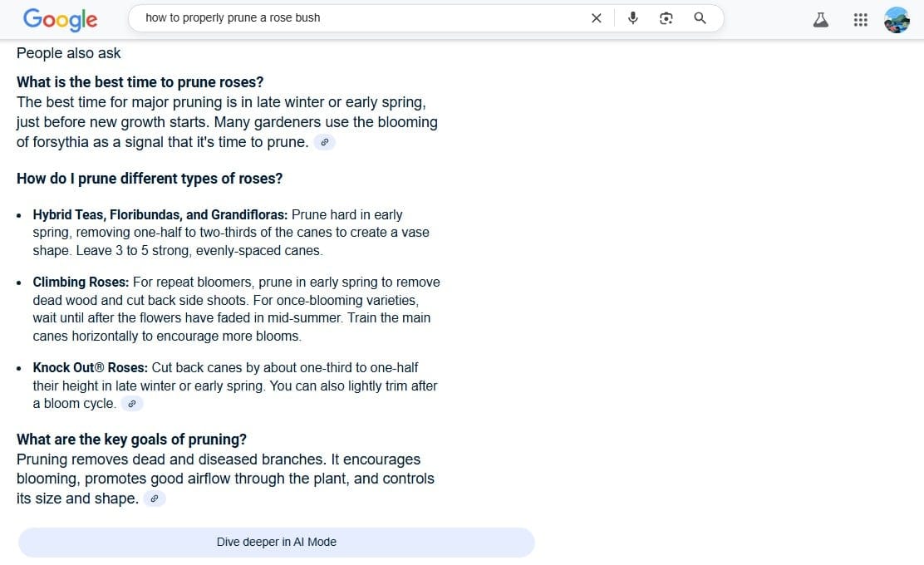The width and height of the screenshot is (924, 565).
Task: Click the Google logo to go home
Action: tap(60, 19)
